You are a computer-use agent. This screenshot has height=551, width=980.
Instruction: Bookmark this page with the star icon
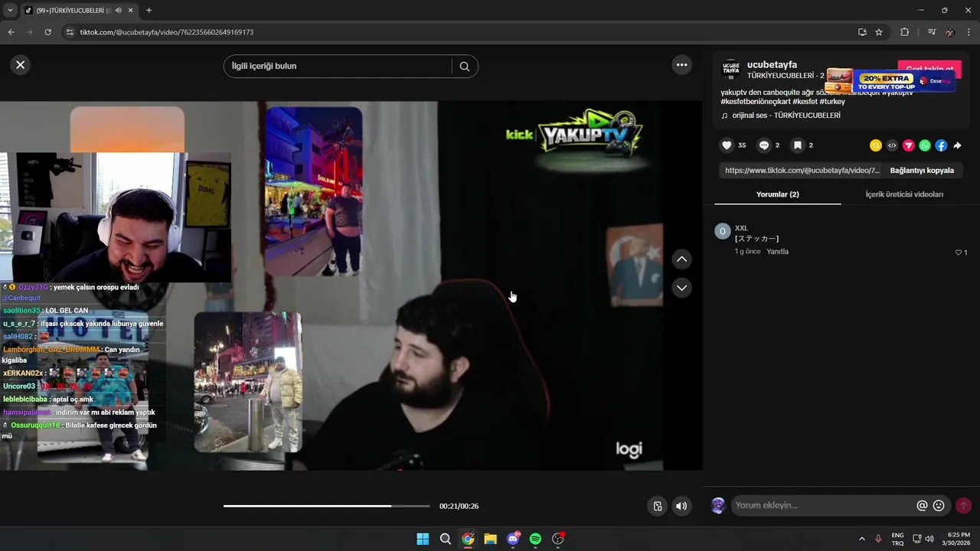pyautogui.click(x=879, y=32)
